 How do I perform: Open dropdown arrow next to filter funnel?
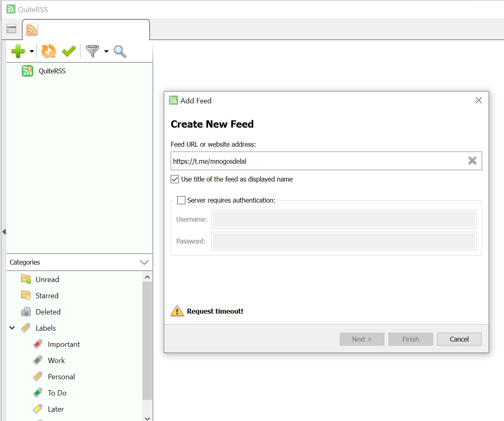[x=106, y=51]
